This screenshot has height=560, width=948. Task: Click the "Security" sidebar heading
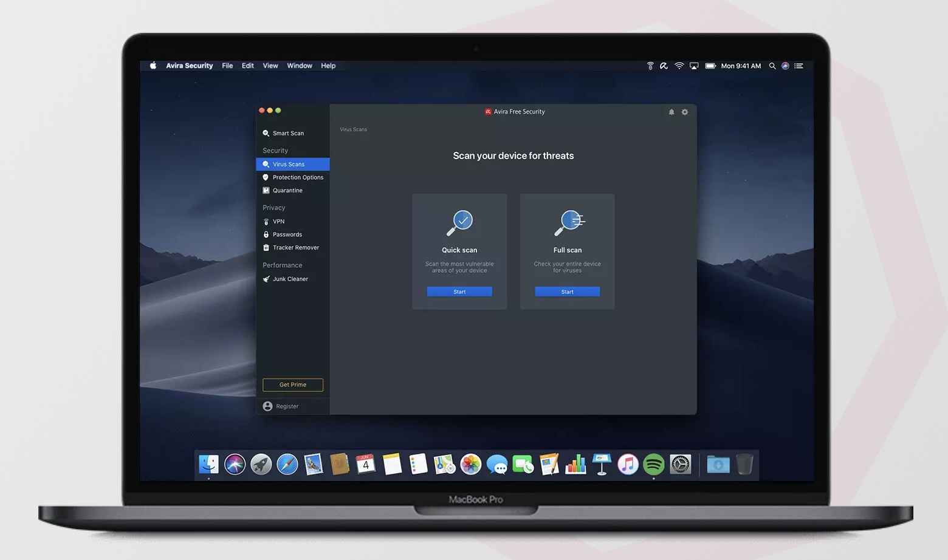pos(275,151)
